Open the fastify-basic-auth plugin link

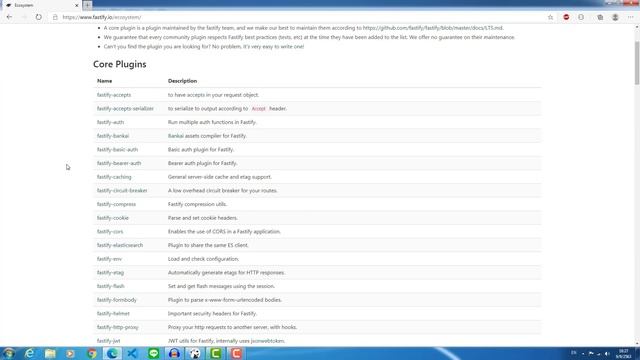click(x=117, y=149)
